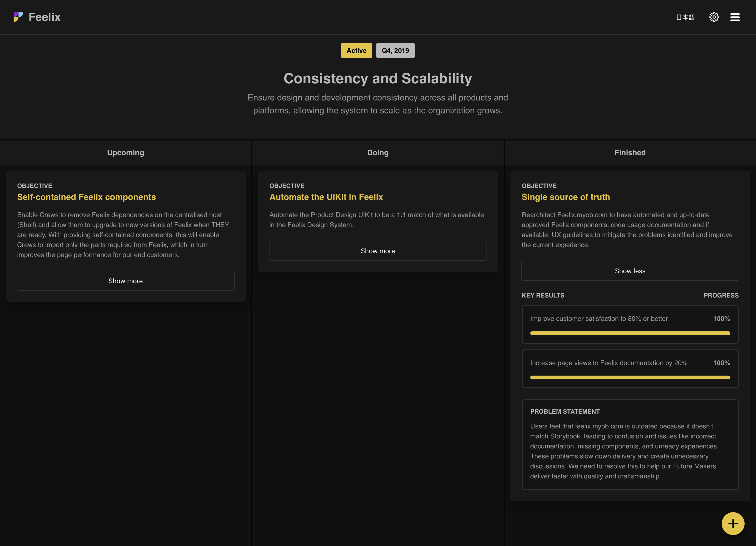Click the Active status badge
756x546 pixels.
point(356,50)
